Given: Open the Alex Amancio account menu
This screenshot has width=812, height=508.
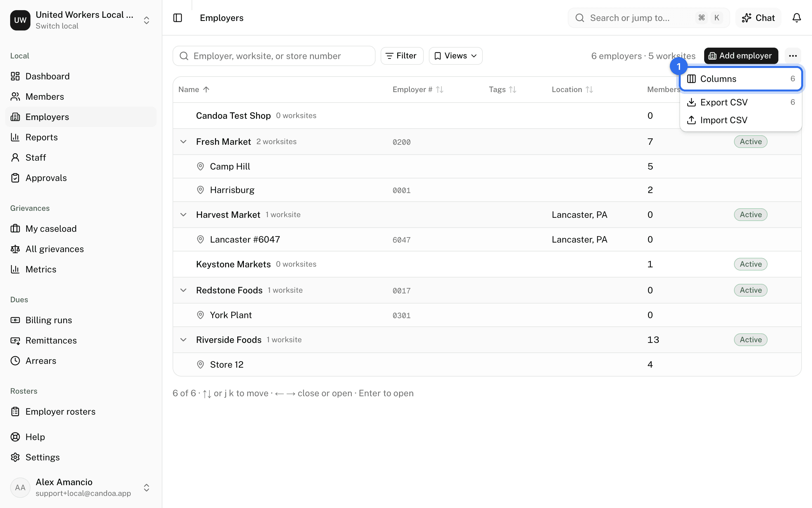Looking at the screenshot, I should coord(81,487).
